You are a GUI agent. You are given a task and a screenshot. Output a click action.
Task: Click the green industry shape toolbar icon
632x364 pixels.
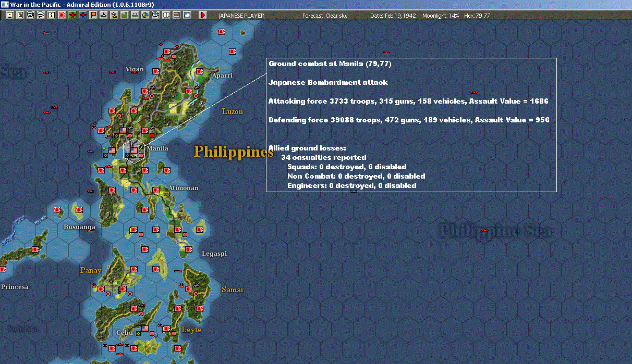124,15
